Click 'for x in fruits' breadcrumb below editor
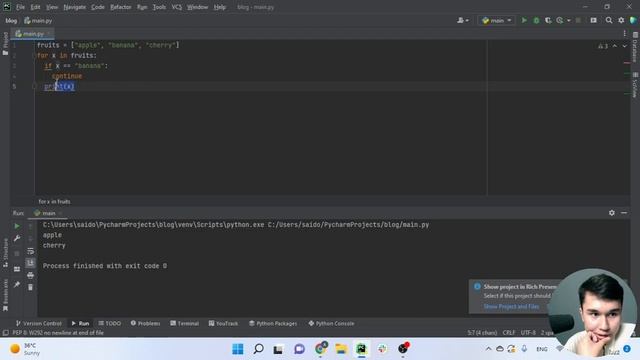The height and width of the screenshot is (360, 640). tap(54, 202)
